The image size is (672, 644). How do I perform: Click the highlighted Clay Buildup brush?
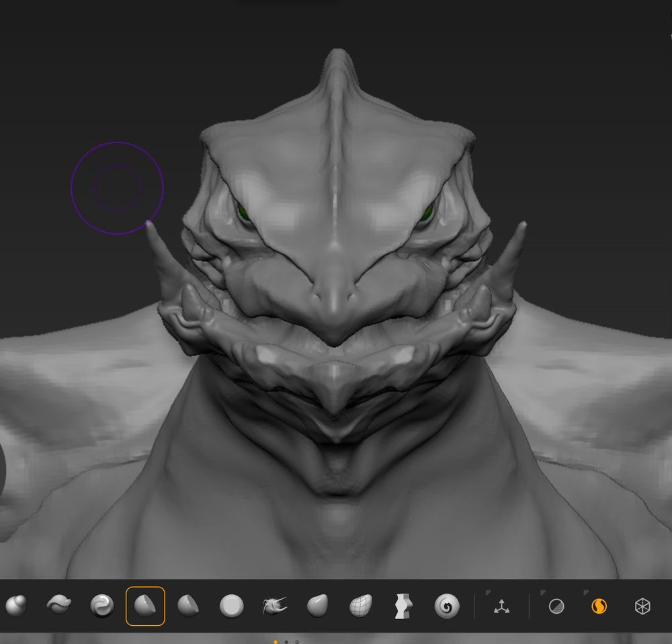pyautogui.click(x=145, y=606)
